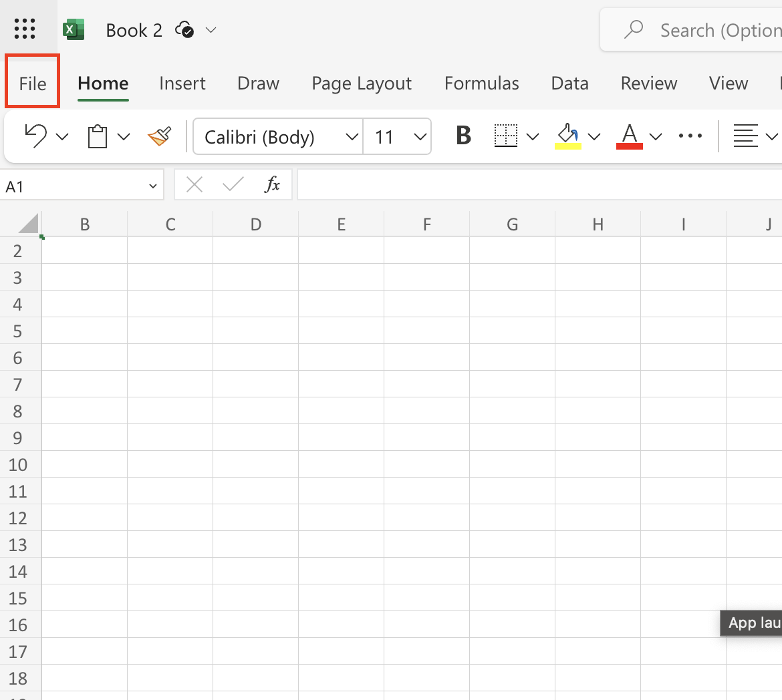Click the Excel logo icon
The image size is (782, 700).
74,30
